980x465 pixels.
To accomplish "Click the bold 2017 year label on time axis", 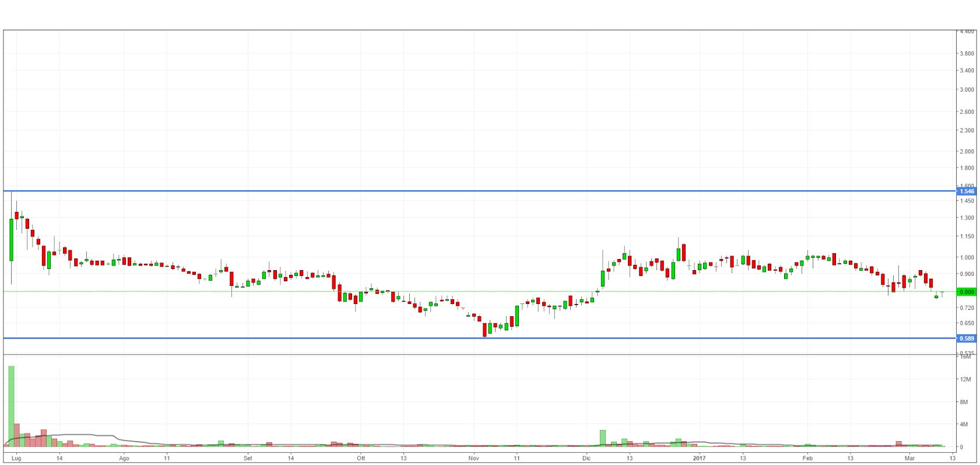I will (x=699, y=459).
